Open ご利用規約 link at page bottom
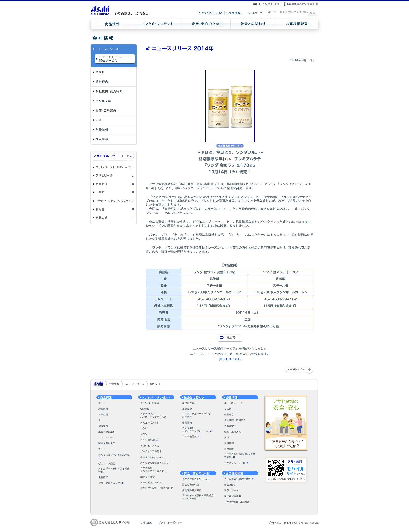 (146, 523)
